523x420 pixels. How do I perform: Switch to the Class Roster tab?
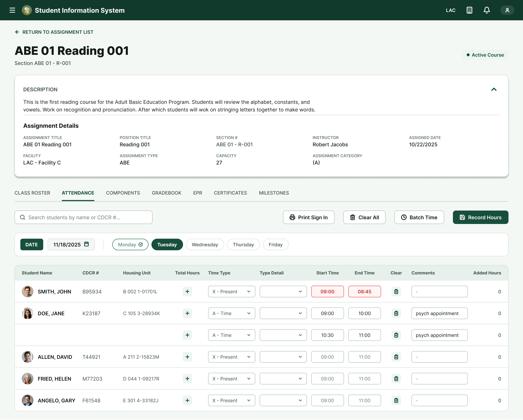(32, 193)
